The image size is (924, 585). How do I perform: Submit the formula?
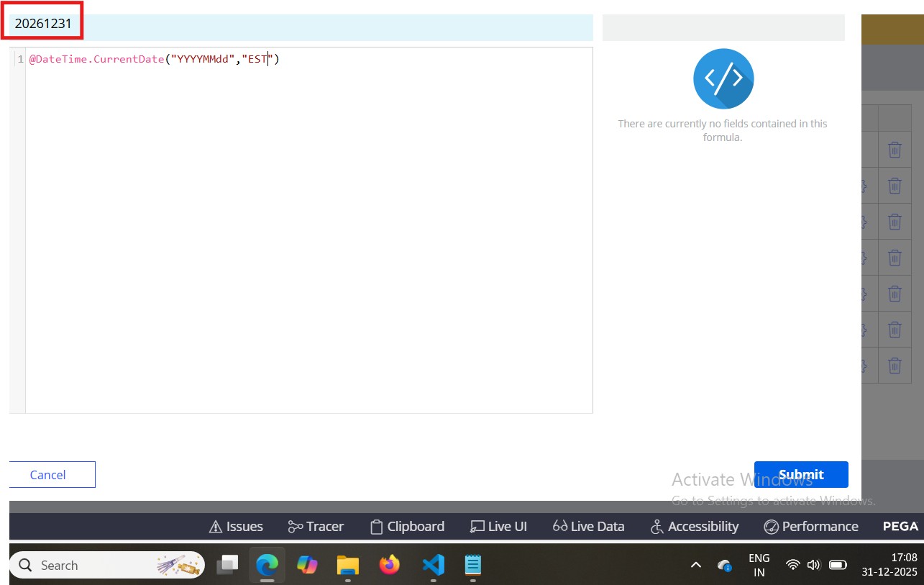(801, 475)
